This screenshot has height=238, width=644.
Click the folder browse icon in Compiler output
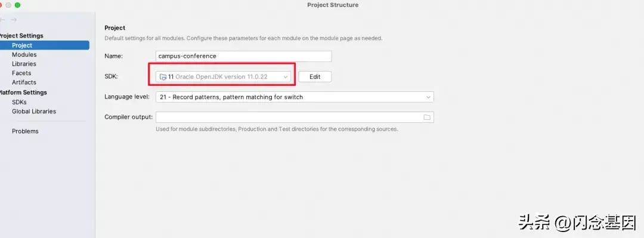click(x=427, y=117)
